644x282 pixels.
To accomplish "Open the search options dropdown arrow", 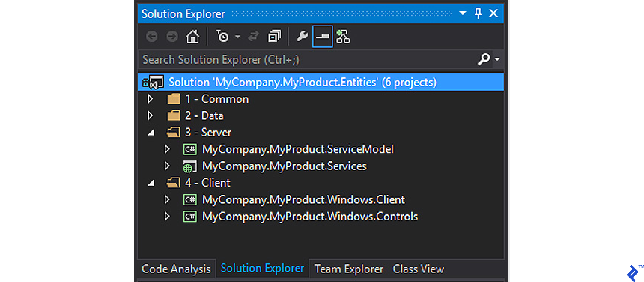I will pos(497,59).
